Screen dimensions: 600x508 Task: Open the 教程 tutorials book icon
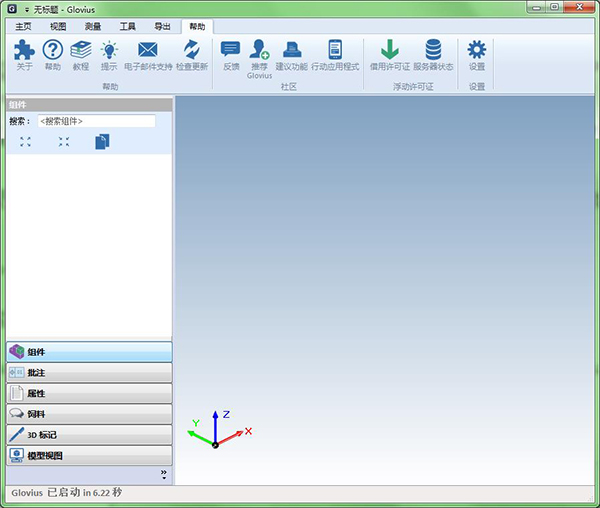(80, 50)
